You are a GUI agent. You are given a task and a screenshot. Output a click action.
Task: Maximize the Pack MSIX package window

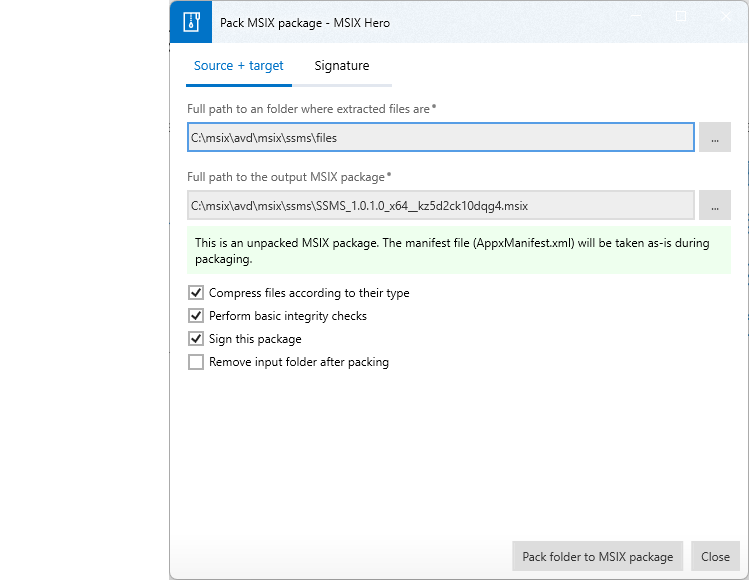pos(681,16)
